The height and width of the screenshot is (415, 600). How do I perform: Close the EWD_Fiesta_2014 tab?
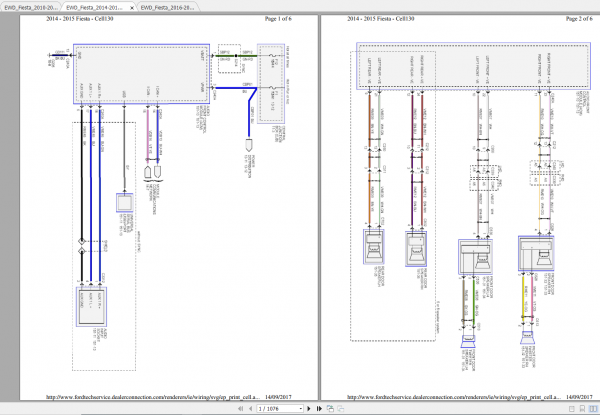point(132,8)
